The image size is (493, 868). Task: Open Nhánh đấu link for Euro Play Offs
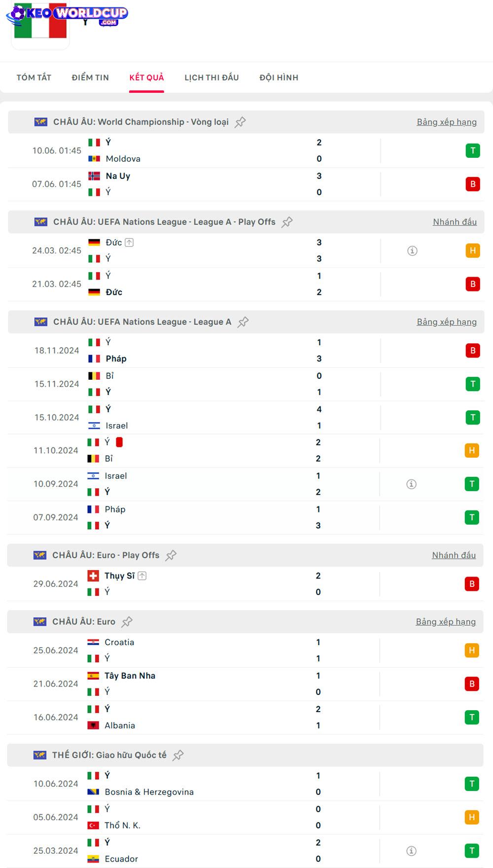click(454, 555)
